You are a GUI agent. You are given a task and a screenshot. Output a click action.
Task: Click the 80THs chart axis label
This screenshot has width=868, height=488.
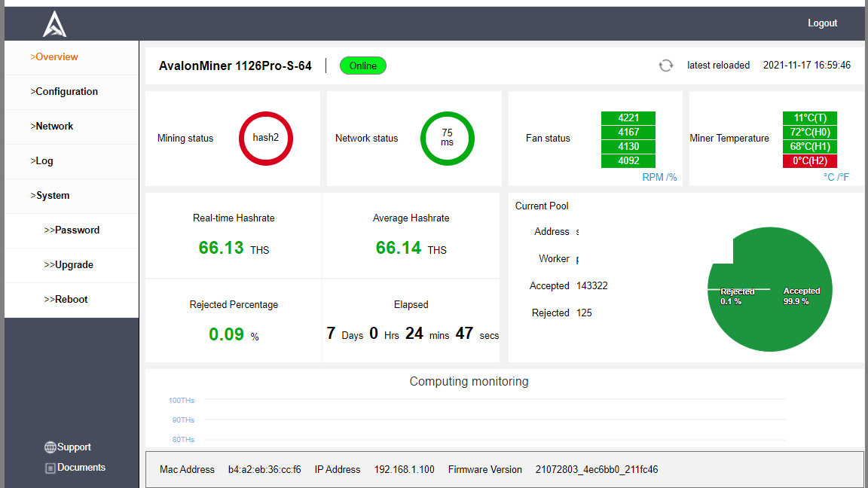[x=183, y=440]
